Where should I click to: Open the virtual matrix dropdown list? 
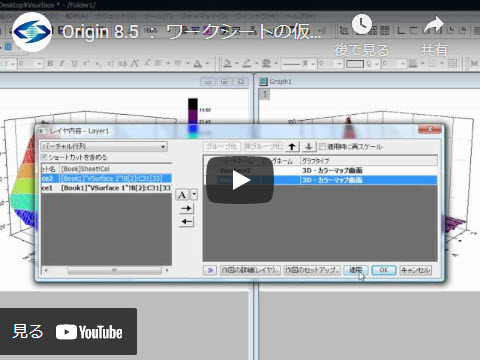point(104,146)
